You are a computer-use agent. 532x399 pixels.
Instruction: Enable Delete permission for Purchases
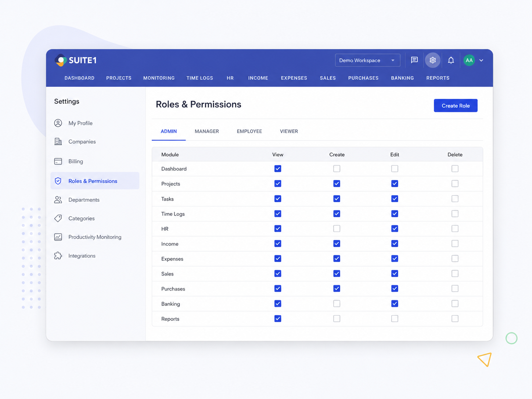pyautogui.click(x=455, y=288)
